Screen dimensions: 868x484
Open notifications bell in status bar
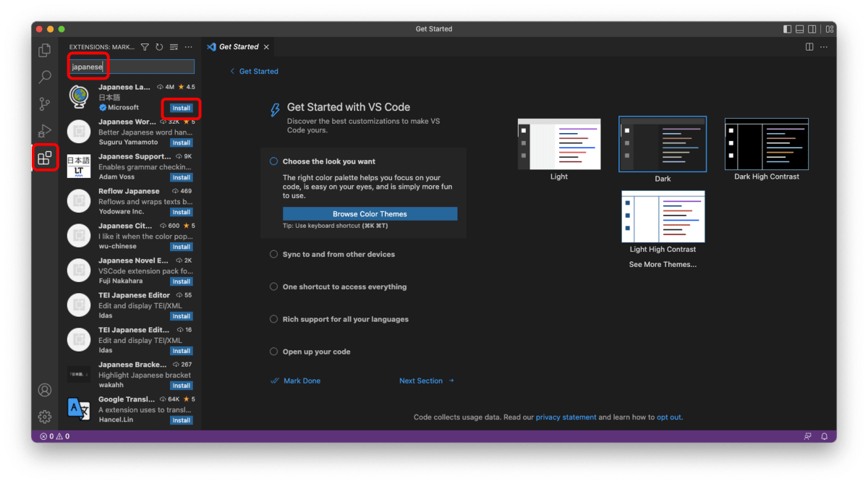click(x=824, y=436)
